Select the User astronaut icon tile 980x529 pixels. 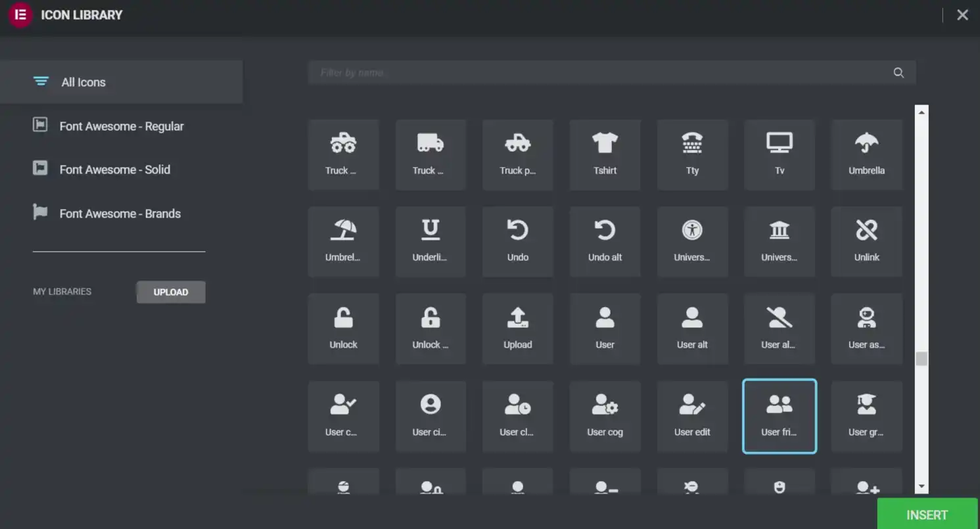click(867, 329)
